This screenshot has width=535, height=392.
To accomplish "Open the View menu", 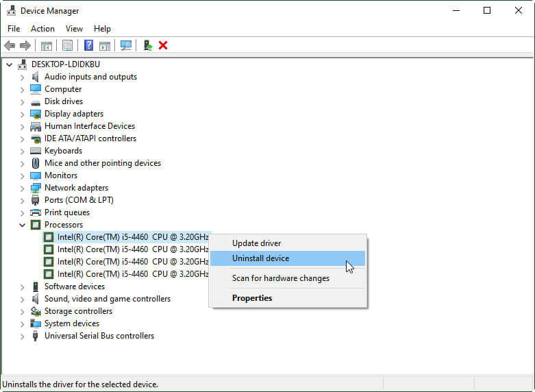I will [74, 29].
